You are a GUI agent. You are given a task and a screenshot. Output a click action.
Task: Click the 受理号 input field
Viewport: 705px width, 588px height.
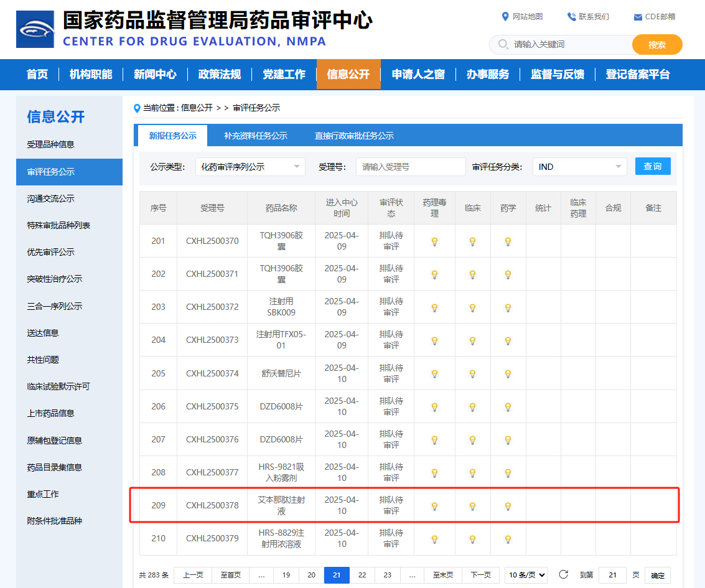click(x=411, y=167)
